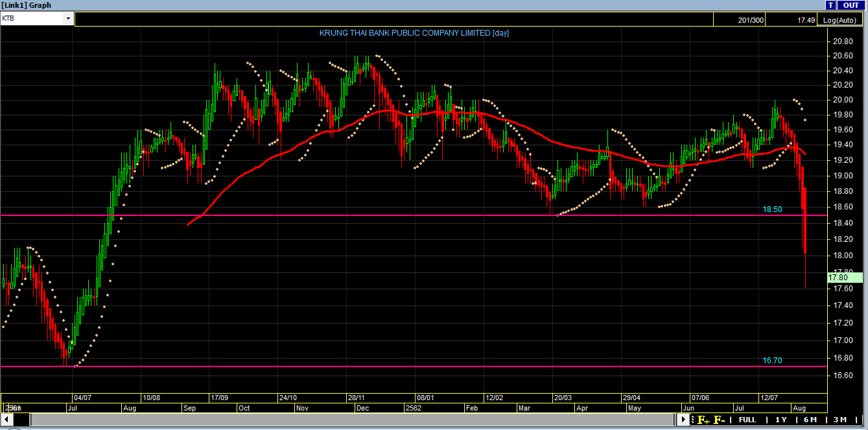Click the 12/02 date axis label
The image size is (868, 430).
[x=494, y=398]
